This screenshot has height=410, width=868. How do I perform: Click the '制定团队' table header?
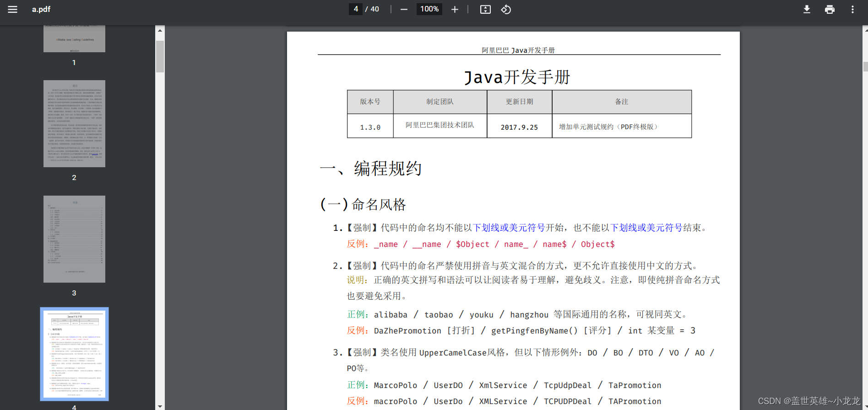(440, 102)
